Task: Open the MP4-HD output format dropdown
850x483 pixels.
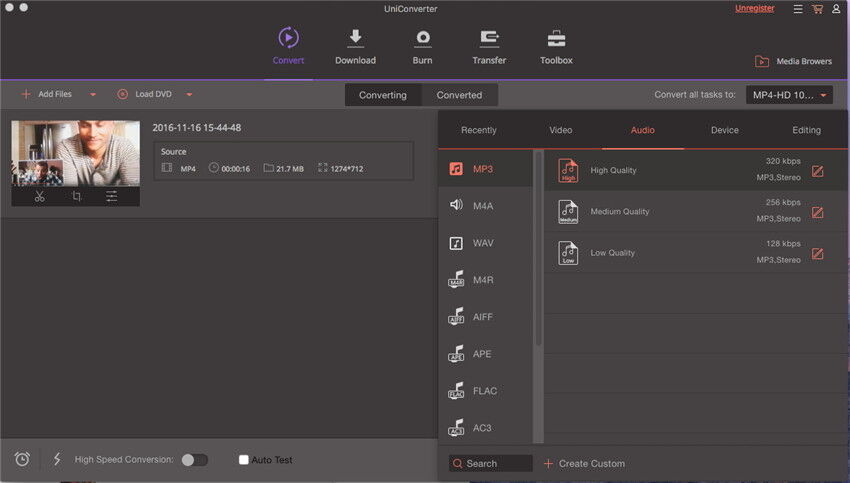Action: click(789, 95)
